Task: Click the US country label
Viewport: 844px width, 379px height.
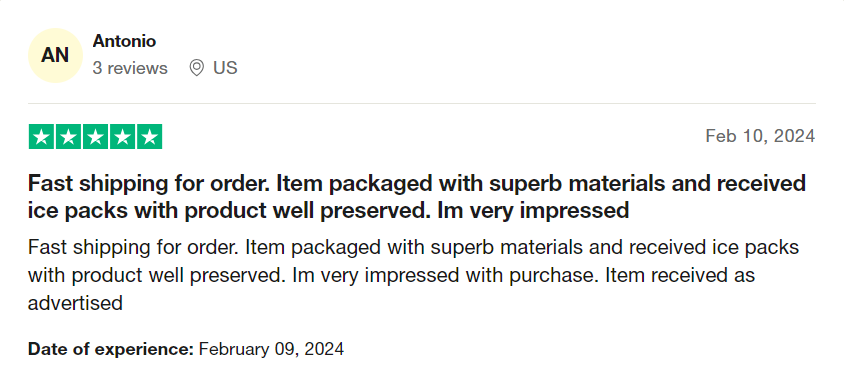Action: point(225,68)
